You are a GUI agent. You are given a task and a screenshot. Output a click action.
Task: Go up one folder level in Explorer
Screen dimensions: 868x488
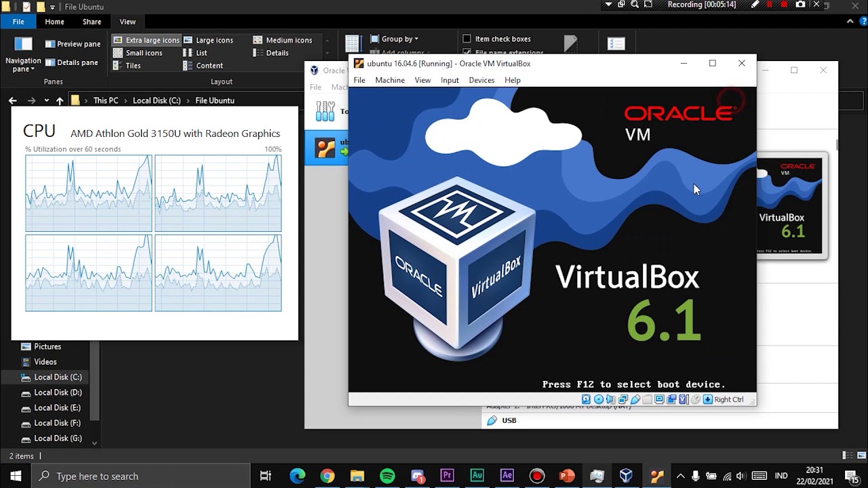pyautogui.click(x=60, y=100)
